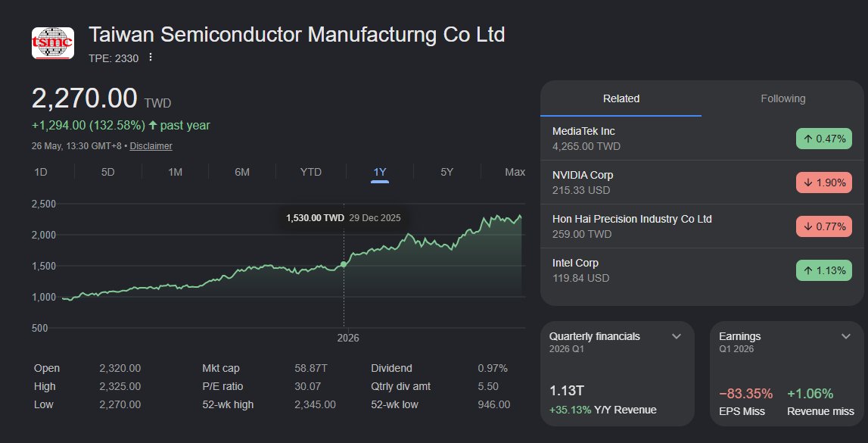Click the Open value 2,320.00
868x443 pixels.
(x=120, y=368)
